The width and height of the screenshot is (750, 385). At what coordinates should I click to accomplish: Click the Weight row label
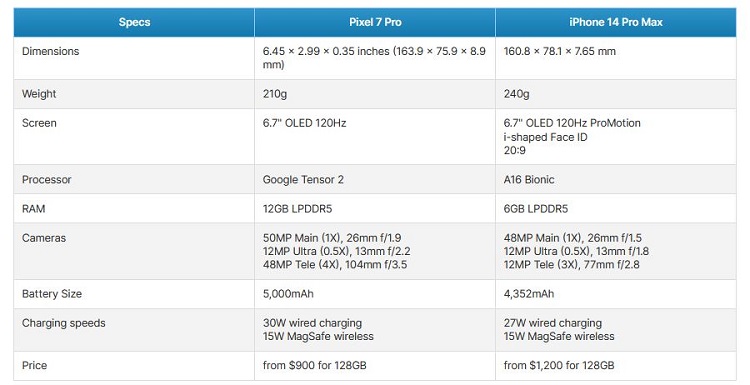[39, 94]
